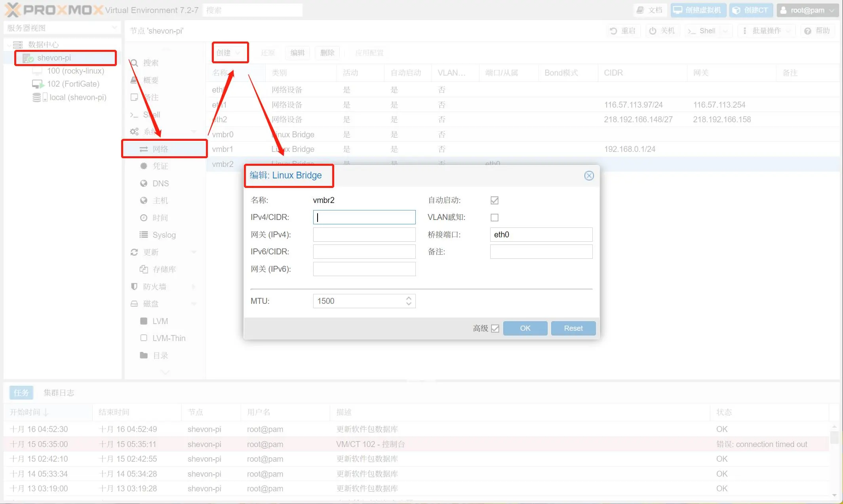843x504 pixels.
Task: Toggle the advanced options checkbox
Action: [495, 328]
